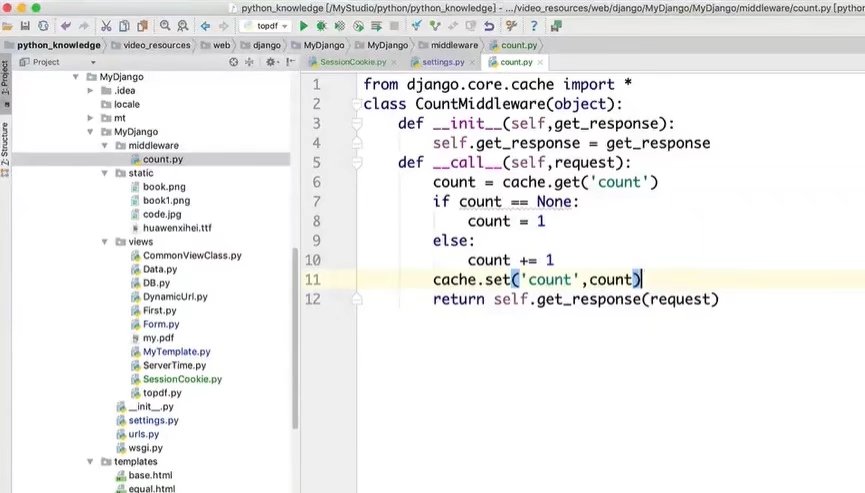
Task: Toggle code fold marker on line 3
Action: (357, 124)
